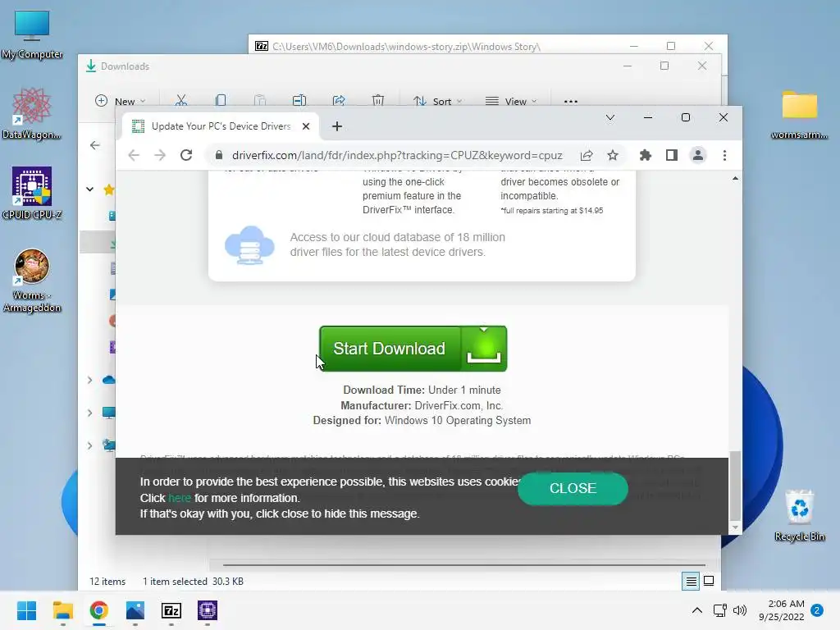Open DataWagon desktop shortcut
This screenshot has width=840, height=630.
[32, 113]
